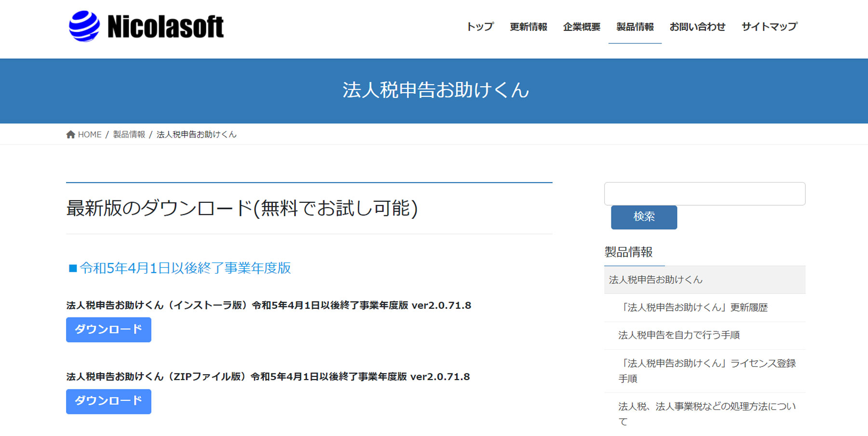Click the blue banner title 法人税申告お助けくん
868x436 pixels.
click(435, 90)
